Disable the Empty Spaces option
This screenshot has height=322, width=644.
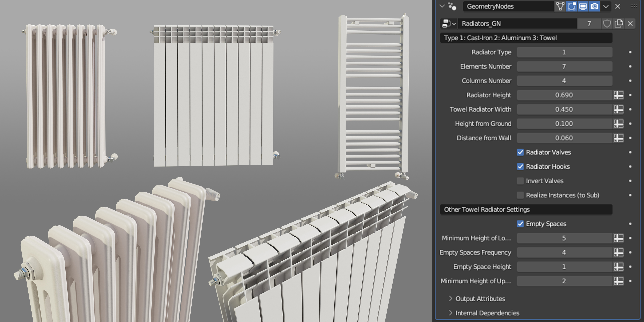[521, 224]
